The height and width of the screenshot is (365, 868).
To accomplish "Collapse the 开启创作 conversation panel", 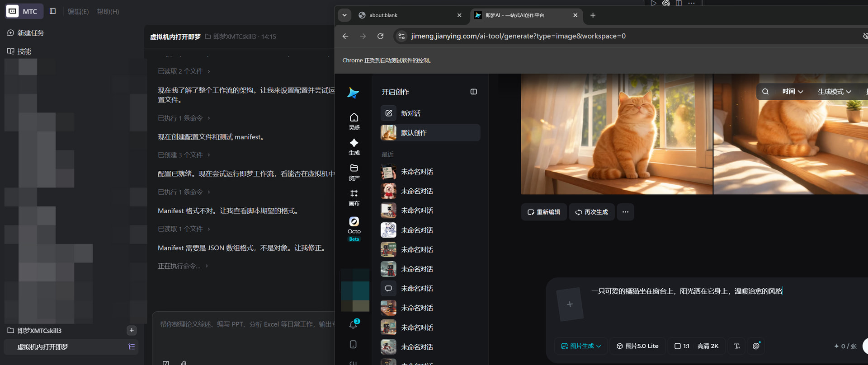I will pyautogui.click(x=473, y=92).
